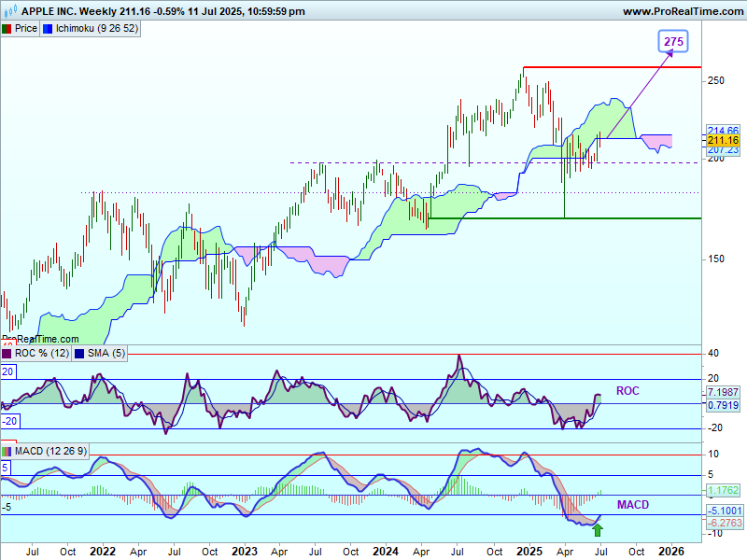Screen dimensions: 747x560
Task: Click the purple arrowhead pointing to 275
Action: pyautogui.click(x=669, y=55)
